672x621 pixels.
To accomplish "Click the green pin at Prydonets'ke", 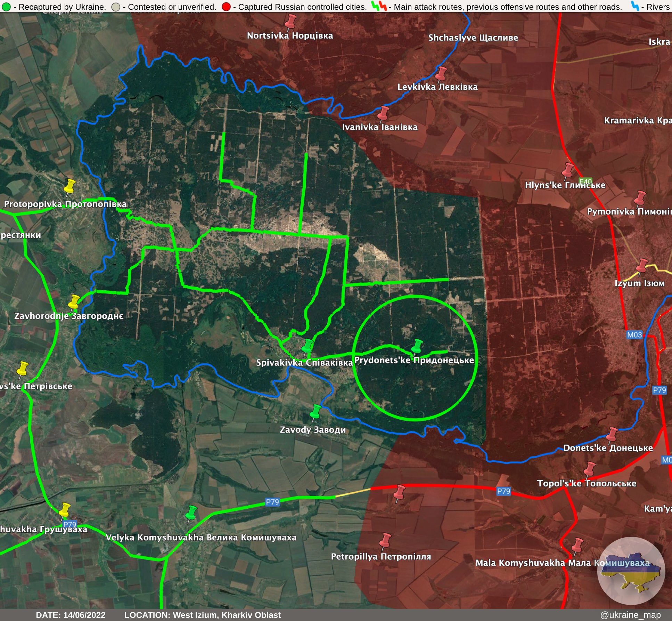I will coord(417,346).
